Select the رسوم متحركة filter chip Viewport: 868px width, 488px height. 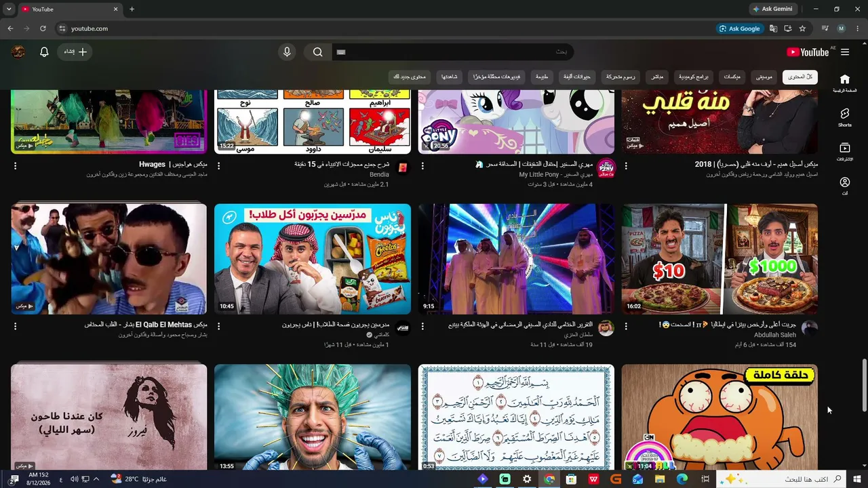[620, 77]
